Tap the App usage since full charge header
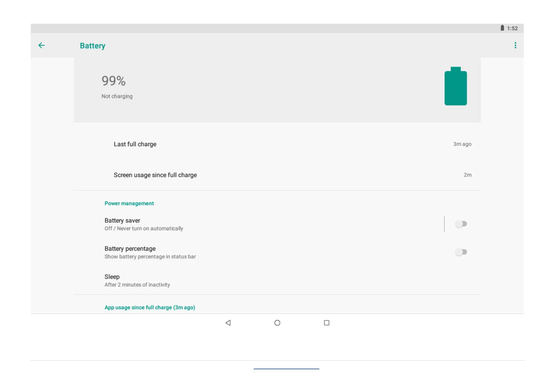Image resolution: width=555 pixels, height=392 pixels. (x=150, y=307)
